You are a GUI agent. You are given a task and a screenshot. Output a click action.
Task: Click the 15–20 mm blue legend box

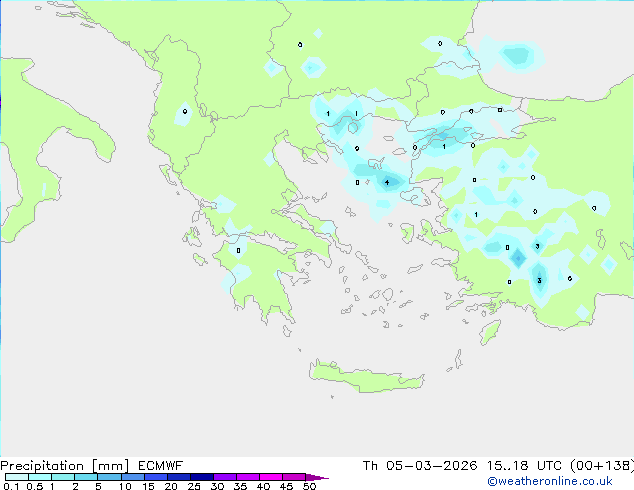[x=155, y=477]
